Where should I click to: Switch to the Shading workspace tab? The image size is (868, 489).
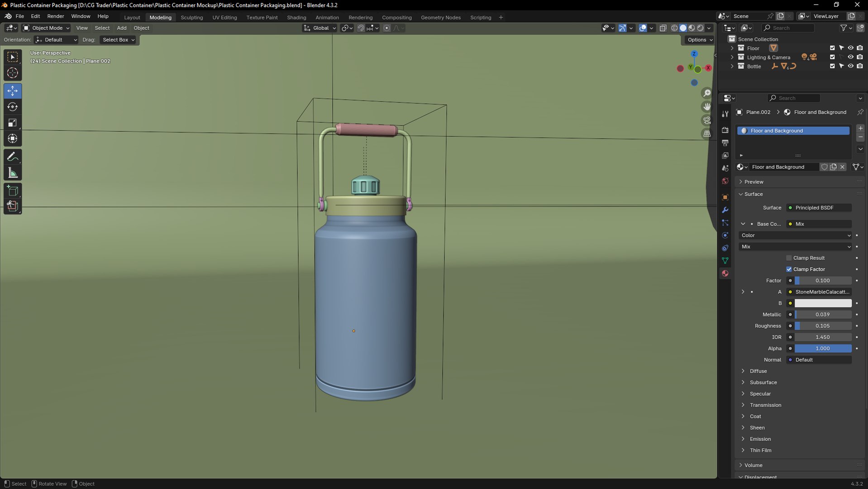pyautogui.click(x=296, y=18)
